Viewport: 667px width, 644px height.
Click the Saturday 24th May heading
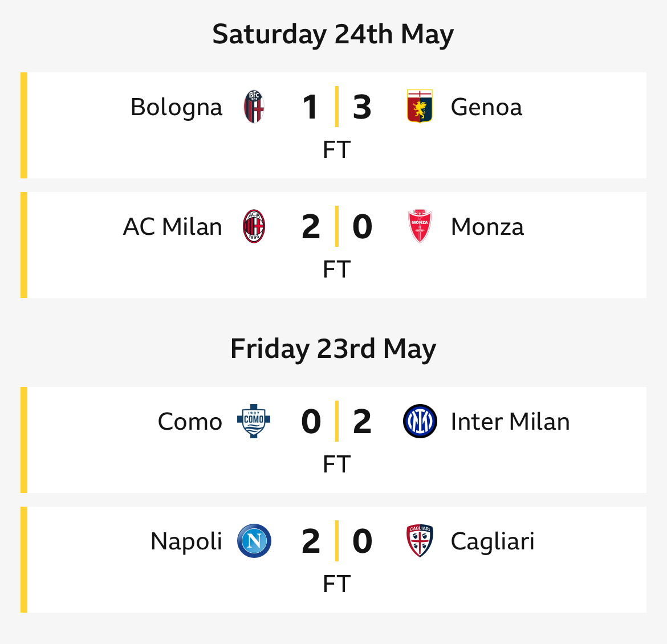click(333, 34)
